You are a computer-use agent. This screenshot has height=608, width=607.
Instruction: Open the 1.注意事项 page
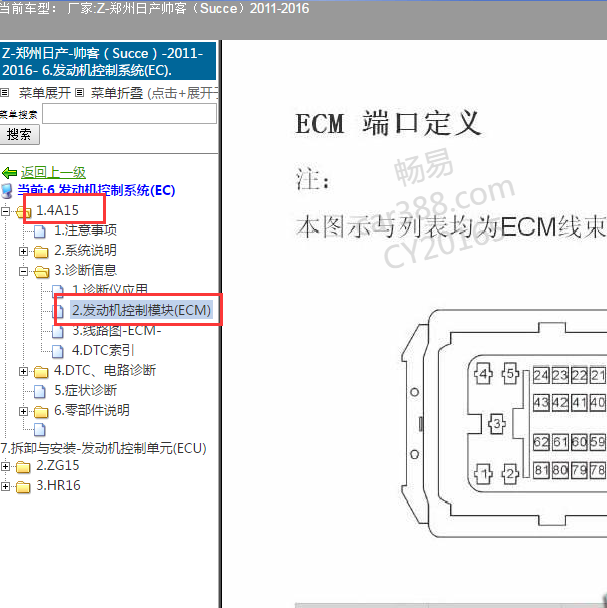(x=85, y=230)
